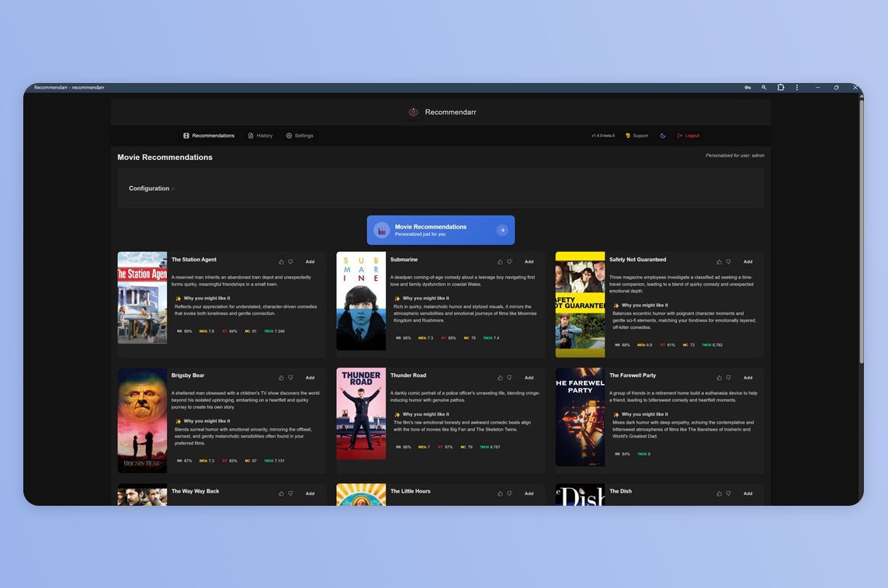Thumbs up Safety Not Guaranteed
Image resolution: width=888 pixels, height=588 pixels.
(x=719, y=262)
